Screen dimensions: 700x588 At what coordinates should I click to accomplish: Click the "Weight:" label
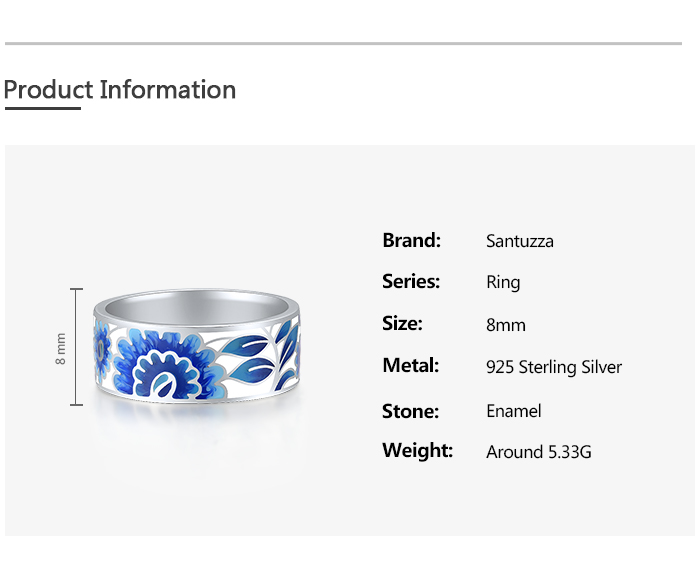point(417,451)
